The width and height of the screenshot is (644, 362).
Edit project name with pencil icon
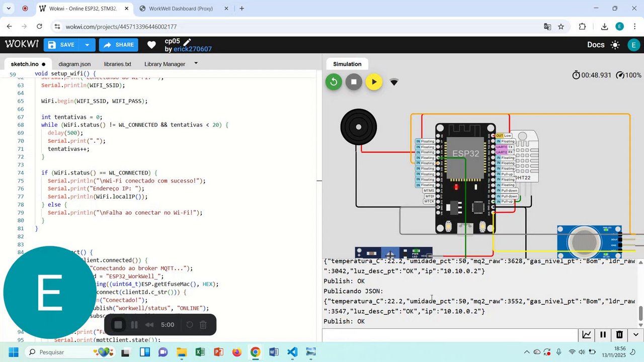pos(187,42)
